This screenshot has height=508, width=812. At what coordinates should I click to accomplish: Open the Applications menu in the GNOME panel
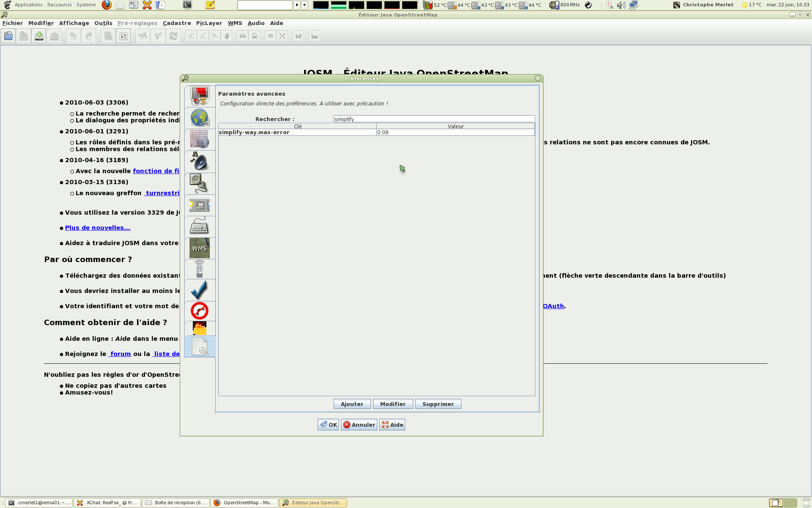28,5
